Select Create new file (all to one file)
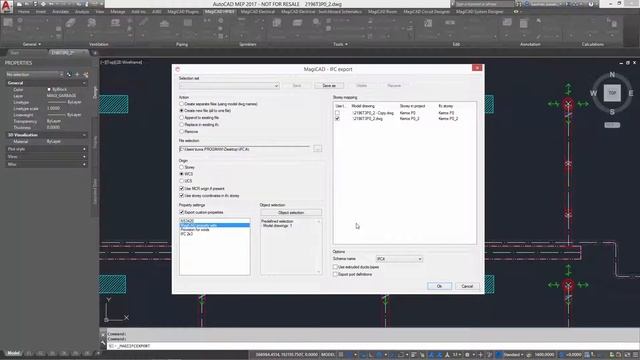The height and width of the screenshot is (360, 640). coord(182,111)
